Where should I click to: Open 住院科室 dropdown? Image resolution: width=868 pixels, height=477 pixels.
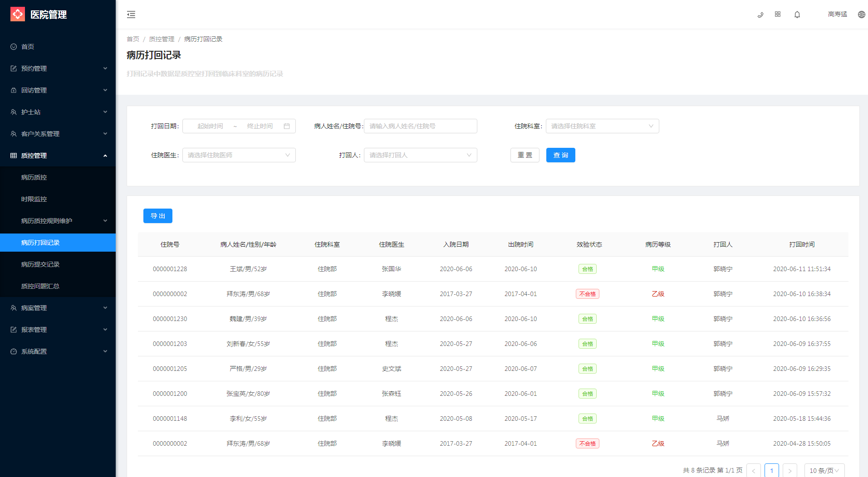pyautogui.click(x=603, y=126)
